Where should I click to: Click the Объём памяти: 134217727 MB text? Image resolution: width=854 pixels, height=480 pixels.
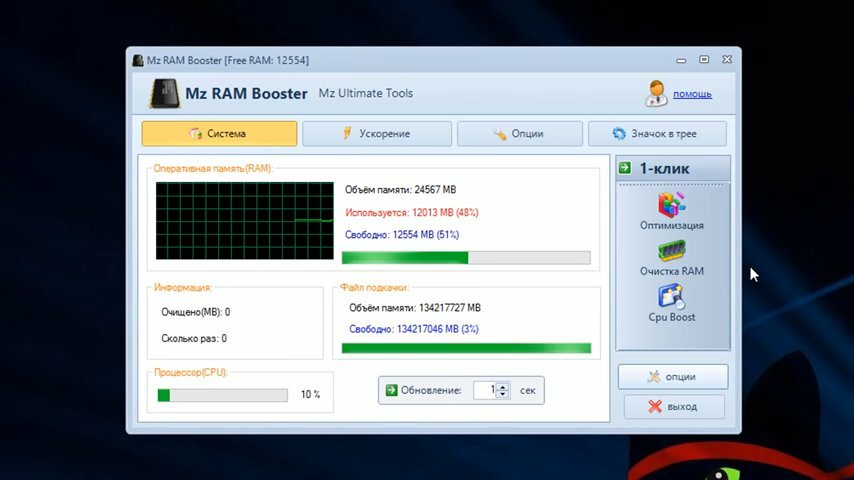click(415, 308)
